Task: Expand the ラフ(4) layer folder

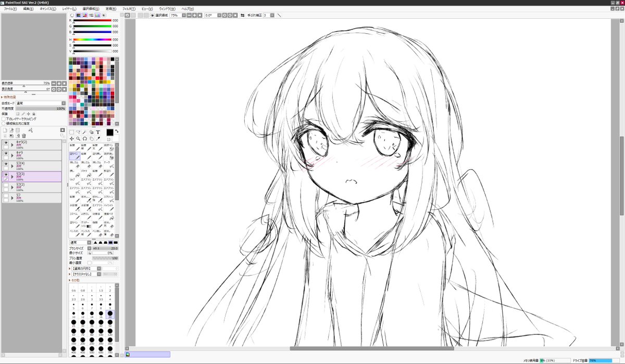Action: [12, 166]
